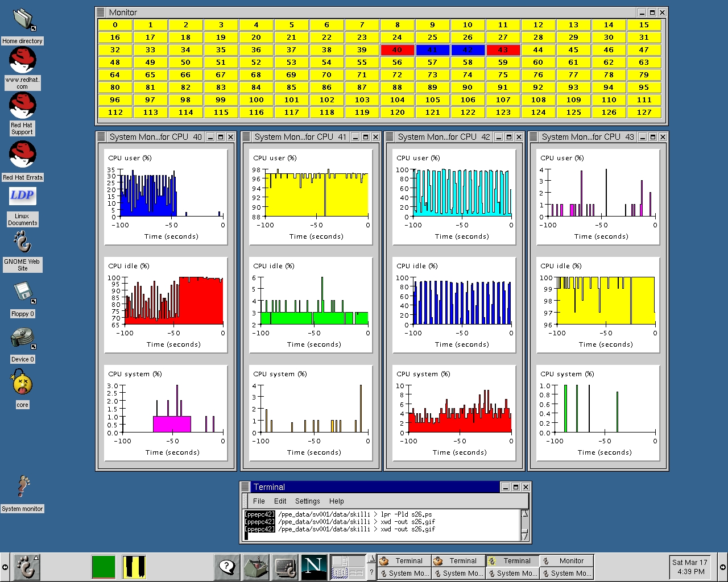Open the Red Hat Support icon
Screen dimensions: 728x582
coord(23,106)
